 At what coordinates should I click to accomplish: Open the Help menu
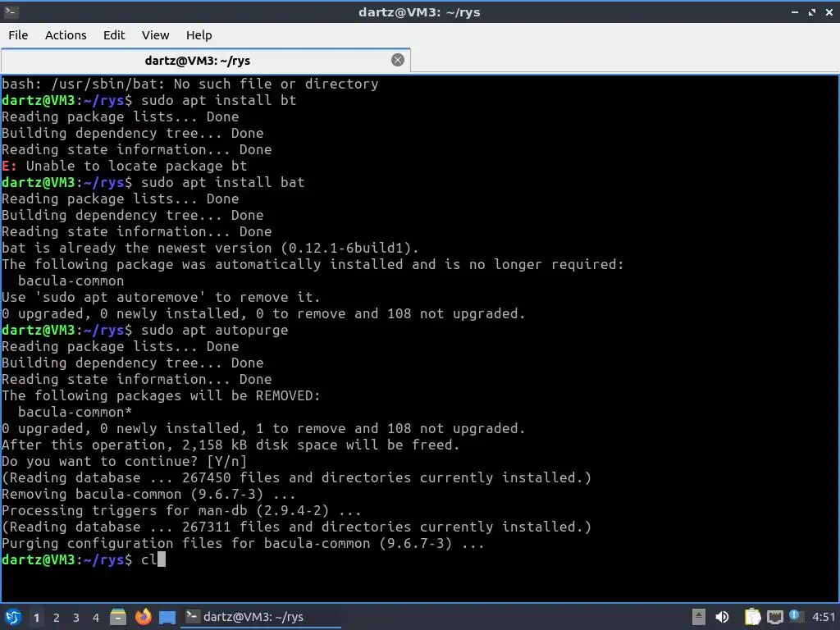tap(199, 35)
